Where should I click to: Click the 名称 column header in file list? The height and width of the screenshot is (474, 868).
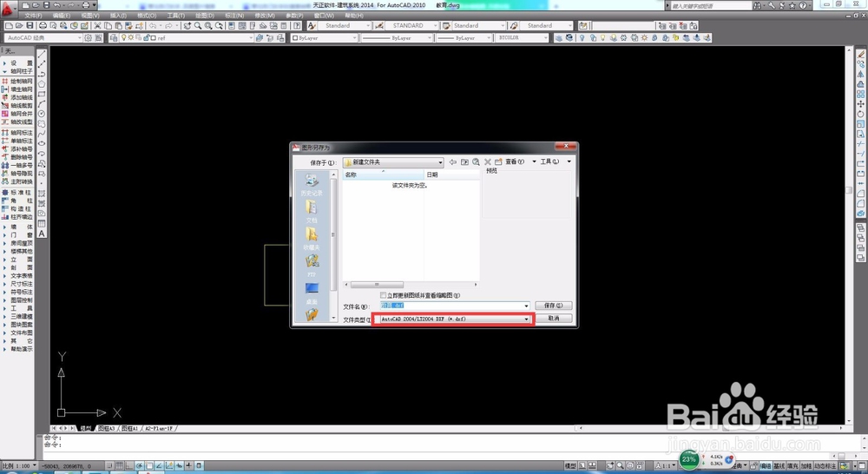(x=383, y=174)
